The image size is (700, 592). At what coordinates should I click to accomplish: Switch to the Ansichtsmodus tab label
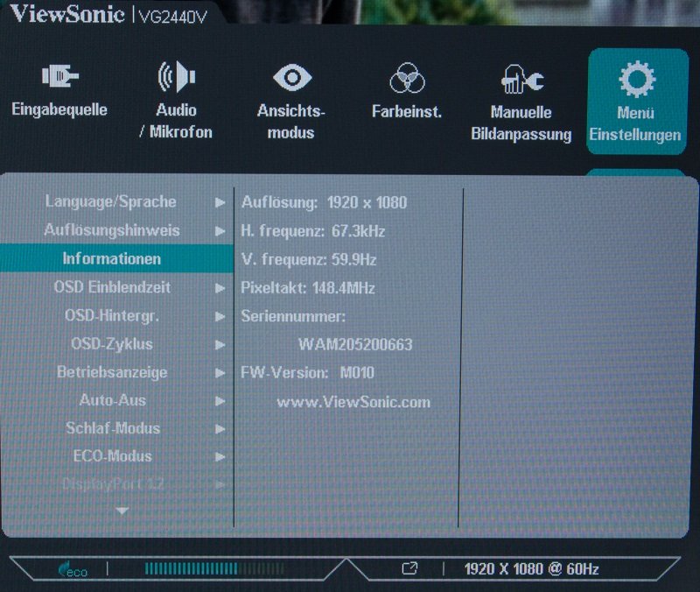coord(291,122)
